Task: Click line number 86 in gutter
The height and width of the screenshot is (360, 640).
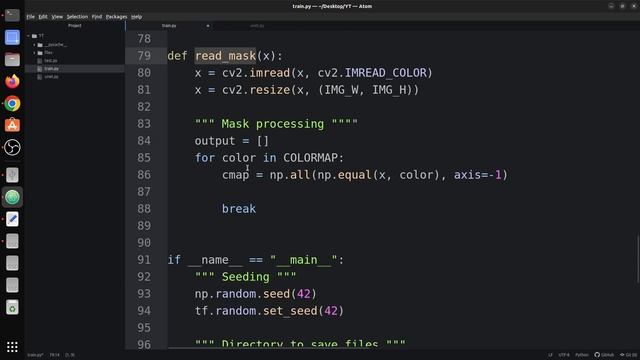Action: [x=144, y=175]
